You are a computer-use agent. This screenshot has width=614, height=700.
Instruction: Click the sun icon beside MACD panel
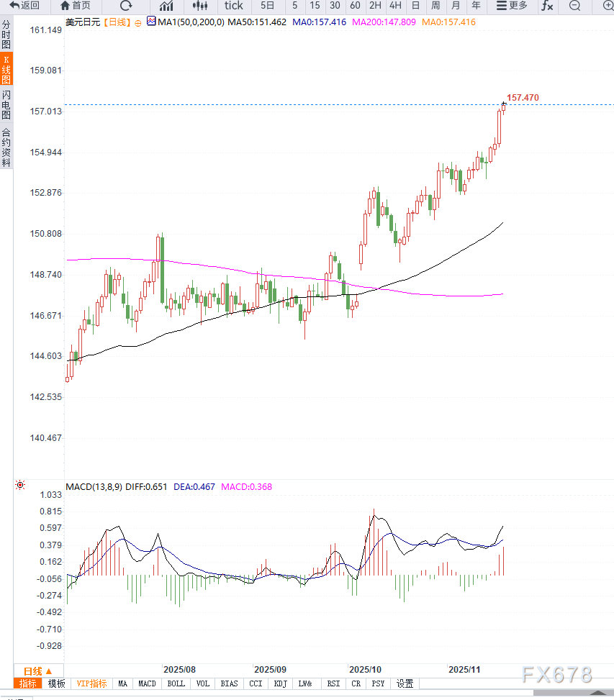pos(19,486)
